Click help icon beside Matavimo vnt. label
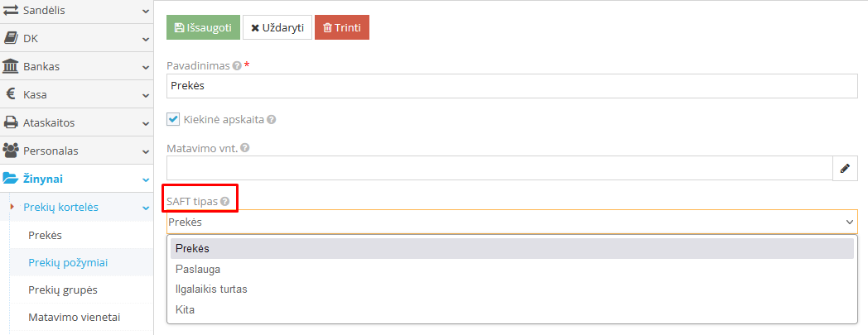 244,148
